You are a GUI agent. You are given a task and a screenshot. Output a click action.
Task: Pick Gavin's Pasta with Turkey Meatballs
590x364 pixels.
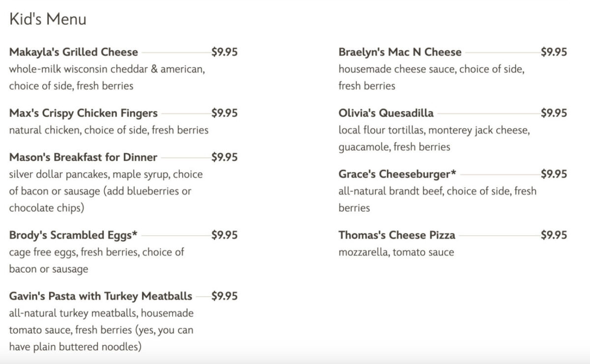101,296
